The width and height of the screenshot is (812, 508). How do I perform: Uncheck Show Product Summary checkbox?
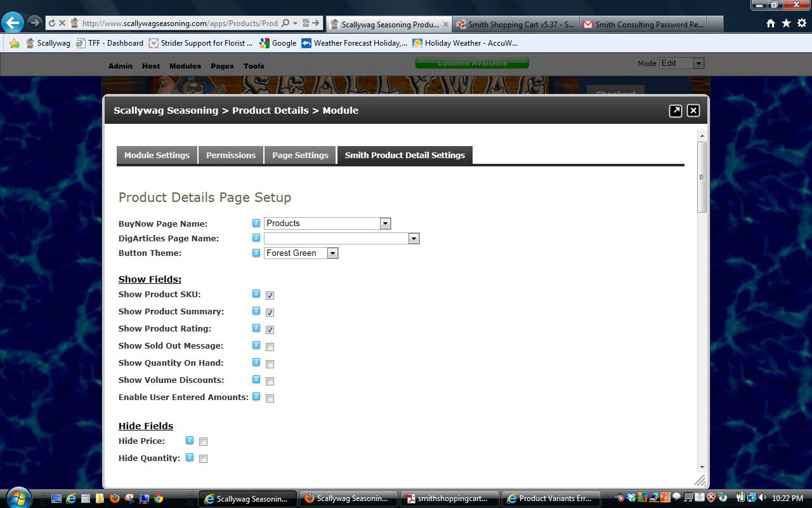[270, 312]
